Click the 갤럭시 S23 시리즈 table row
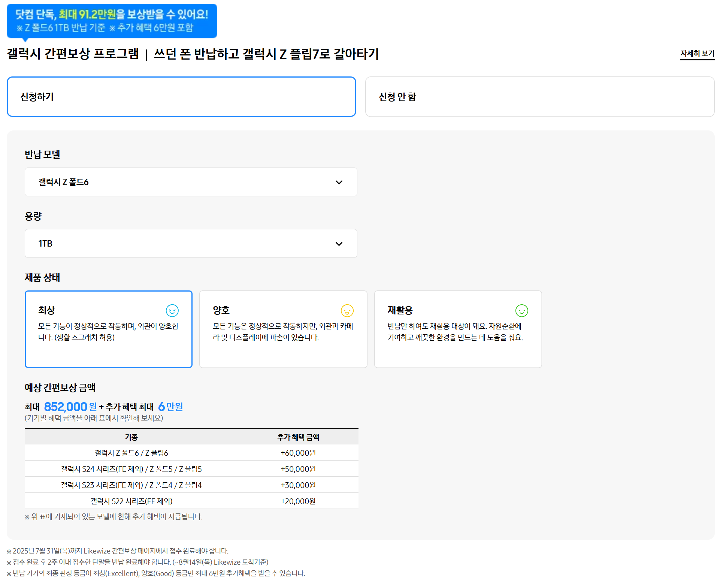 [191, 485]
